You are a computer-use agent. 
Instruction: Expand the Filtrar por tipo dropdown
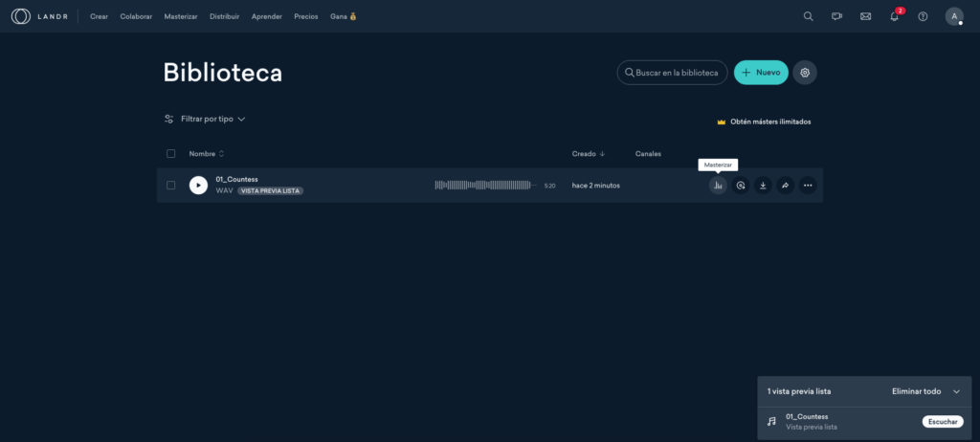[205, 120]
